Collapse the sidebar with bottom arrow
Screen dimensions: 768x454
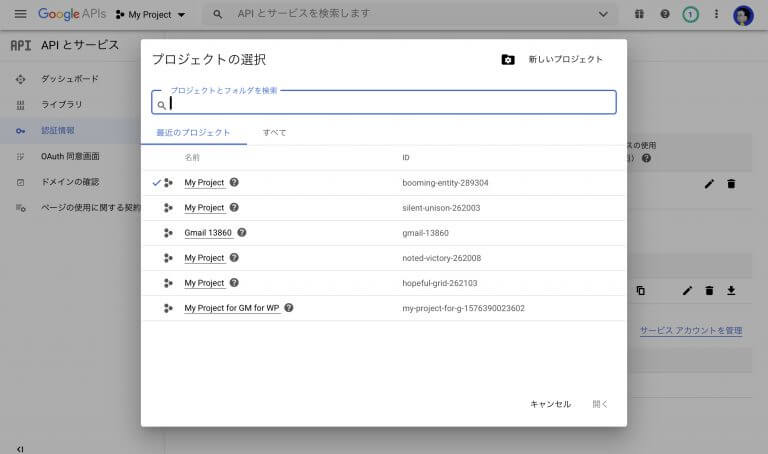click(x=20, y=449)
